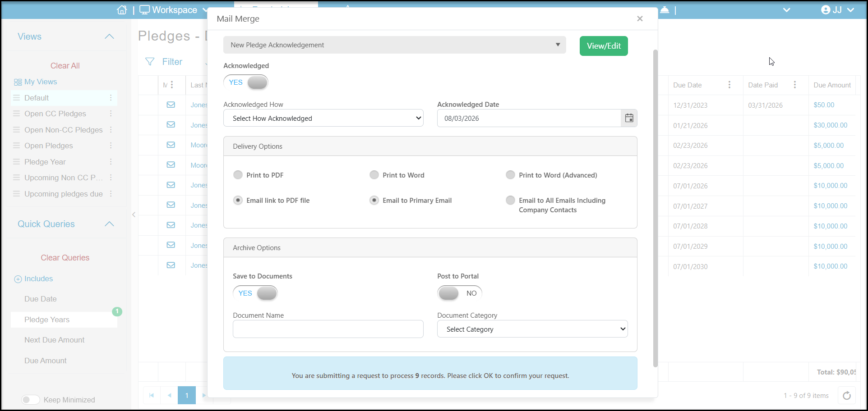Screen dimensions: 868x411
Task: Click Clear All link
Action: (65, 66)
